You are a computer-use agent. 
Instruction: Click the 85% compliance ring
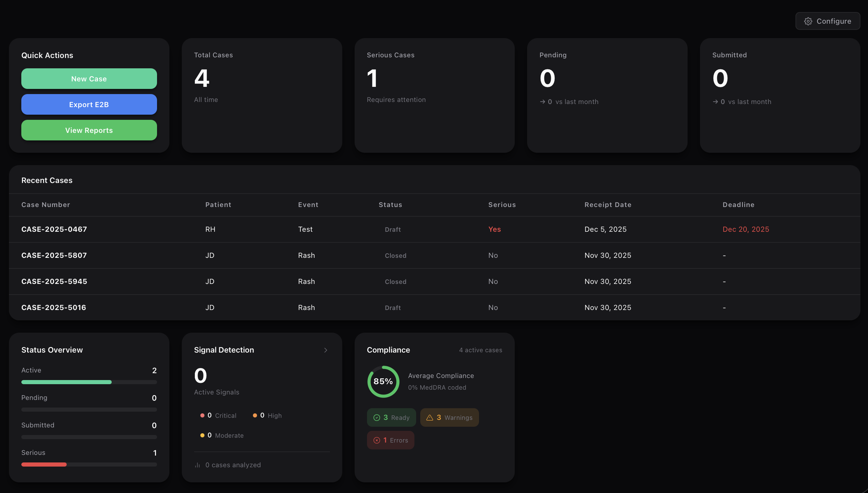click(x=383, y=382)
